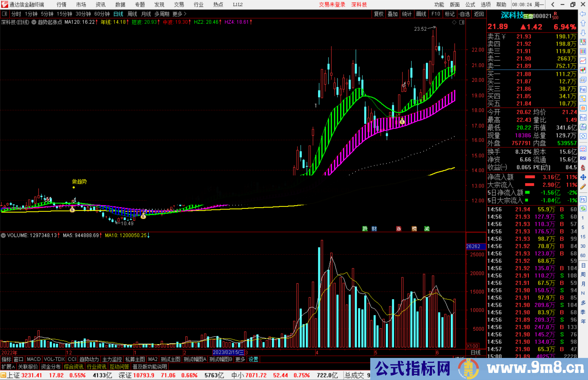Click the 2023/02/15 date marker on timeline
The image size is (588, 380).
click(x=228, y=352)
